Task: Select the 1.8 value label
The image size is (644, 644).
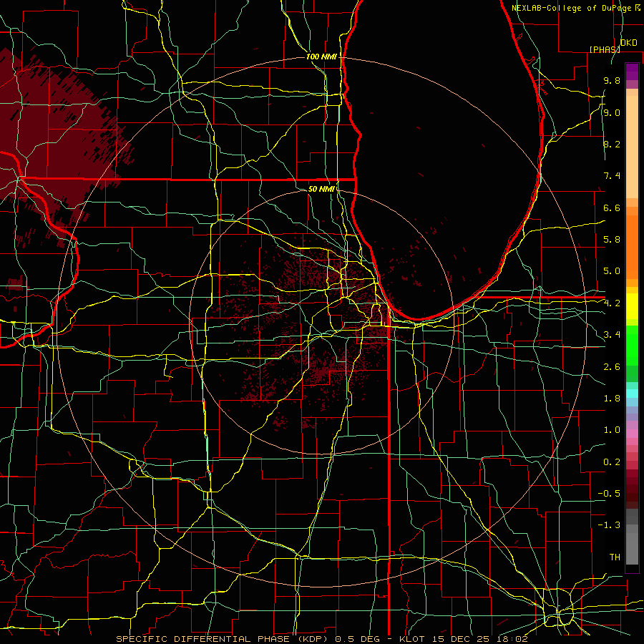Action: pyautogui.click(x=612, y=399)
